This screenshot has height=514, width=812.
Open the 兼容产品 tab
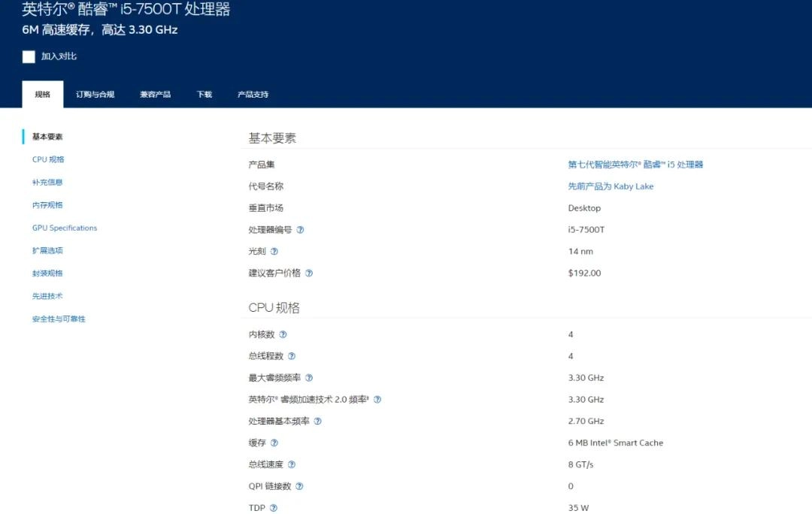tap(155, 95)
